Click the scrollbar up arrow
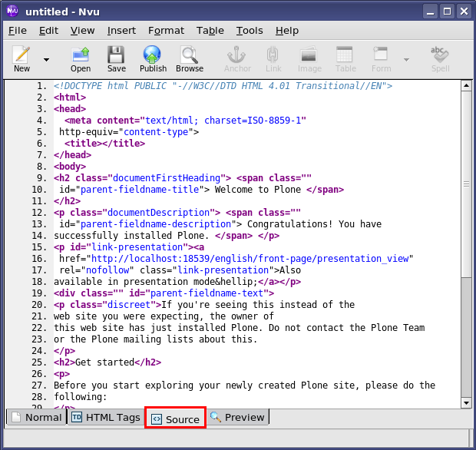Image resolution: width=476 pixels, height=450 pixels. [466, 86]
